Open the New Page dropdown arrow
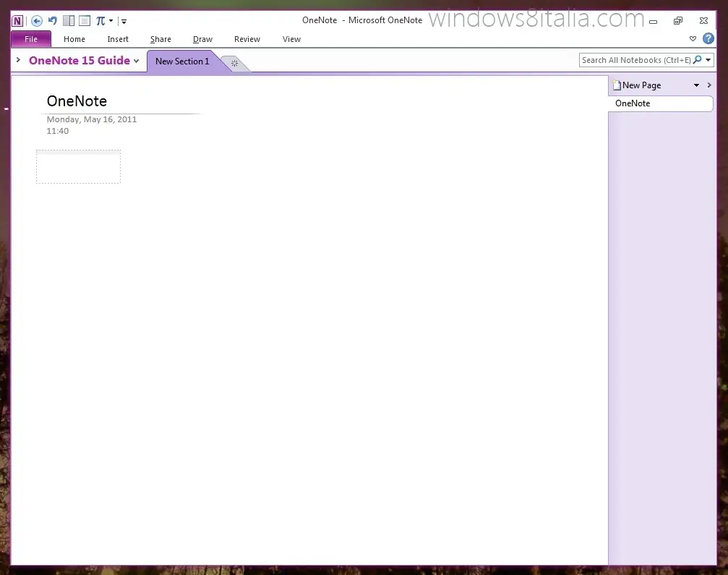728x575 pixels. click(x=695, y=85)
